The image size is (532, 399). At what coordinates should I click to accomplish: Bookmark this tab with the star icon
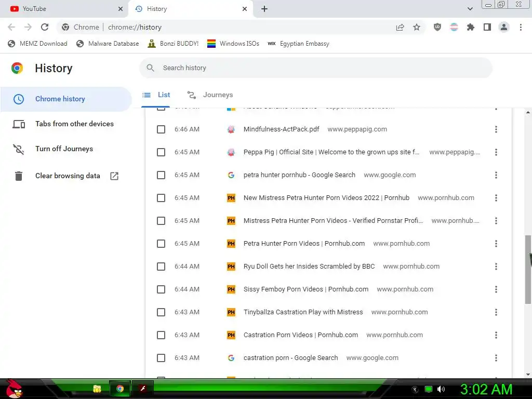[417, 27]
